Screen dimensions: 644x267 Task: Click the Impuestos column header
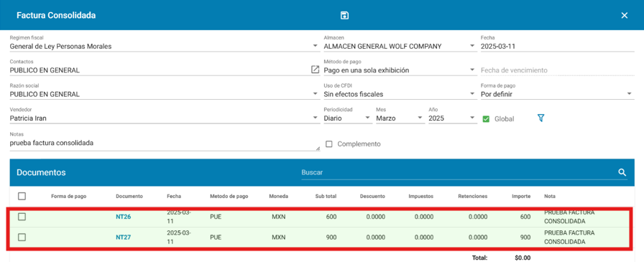point(420,197)
